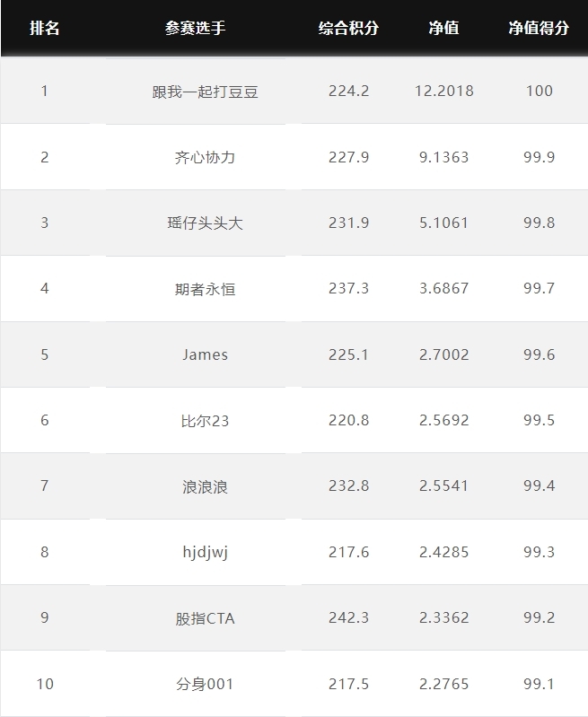Open contestant 期者永恒
The width and height of the screenshot is (588, 717).
(x=205, y=289)
